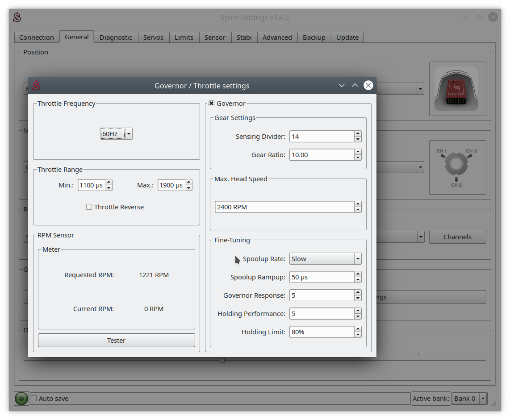Click the Governor Response input field

tap(322, 295)
